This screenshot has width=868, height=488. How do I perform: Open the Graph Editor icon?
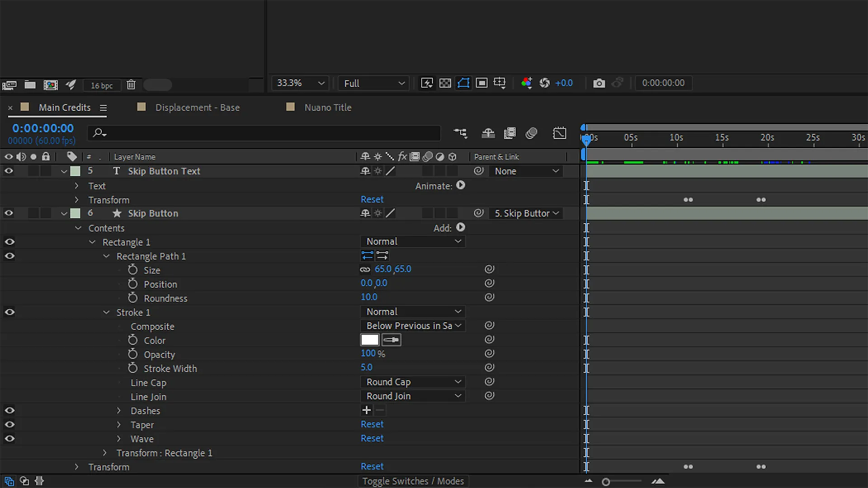(560, 133)
